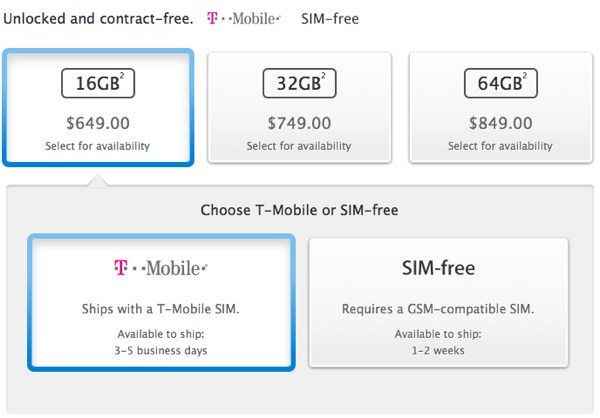This screenshot has height=418, width=600.
Task: Click the footnote 2 superscript on 16GB
Action: (x=122, y=75)
